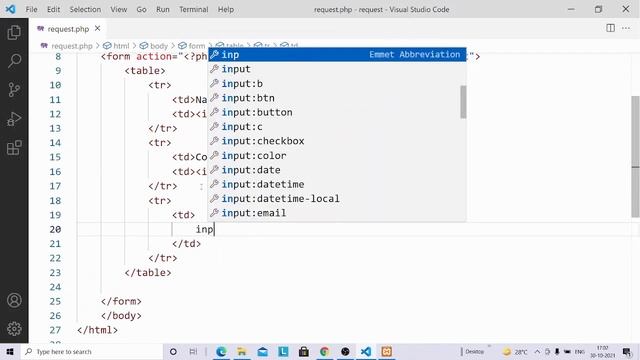640x360 pixels.
Task: Open the Search view in activity bar
Action: point(14,61)
